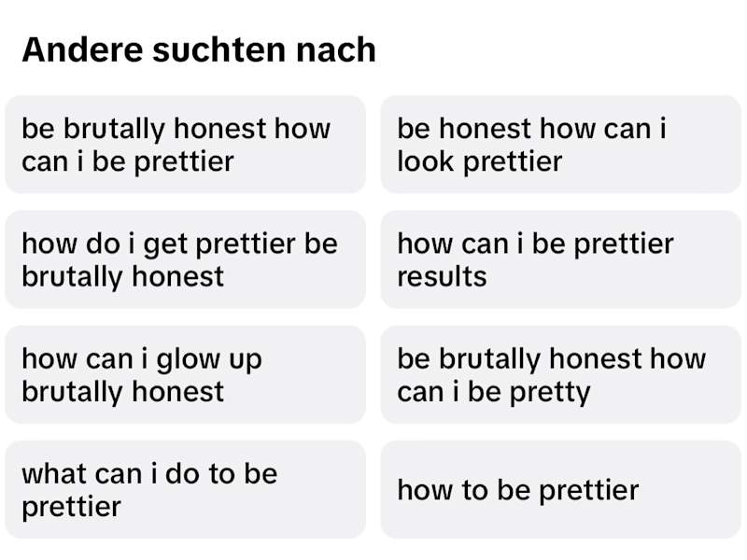Select the first chip about being brutally honest
Image resolution: width=747 pixels, height=560 pixels.
click(x=185, y=145)
